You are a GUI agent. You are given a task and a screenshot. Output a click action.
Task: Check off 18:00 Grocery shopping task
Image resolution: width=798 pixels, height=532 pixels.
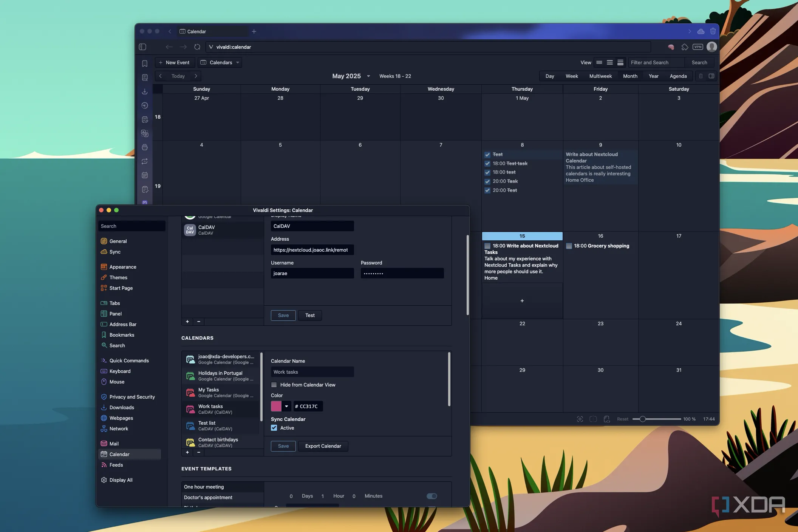click(569, 246)
